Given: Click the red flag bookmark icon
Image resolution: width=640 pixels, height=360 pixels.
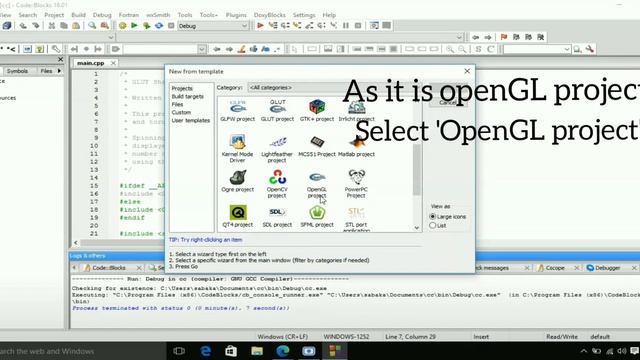Looking at the screenshot, I should pyautogui.click(x=504, y=37).
